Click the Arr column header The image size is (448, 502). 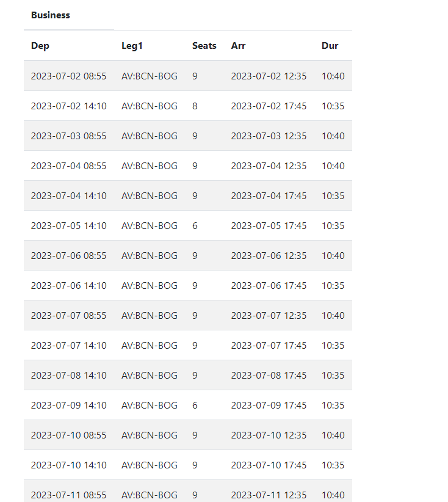coord(238,46)
